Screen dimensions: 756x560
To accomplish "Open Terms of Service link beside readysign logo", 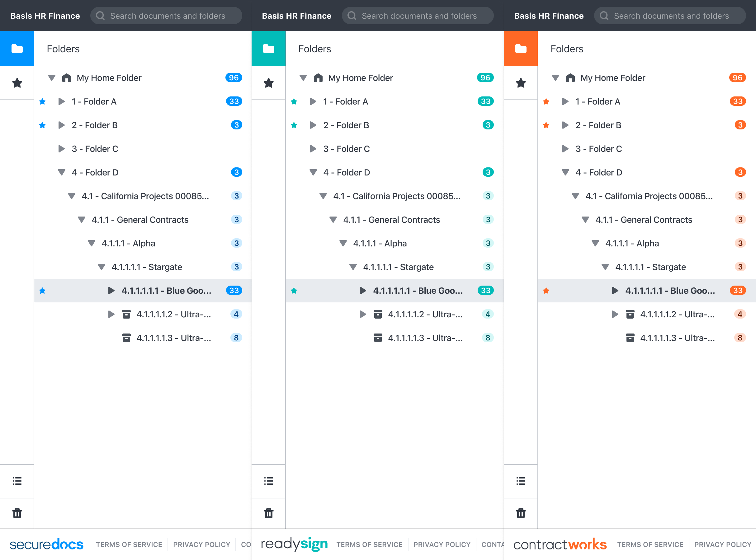I will click(369, 544).
